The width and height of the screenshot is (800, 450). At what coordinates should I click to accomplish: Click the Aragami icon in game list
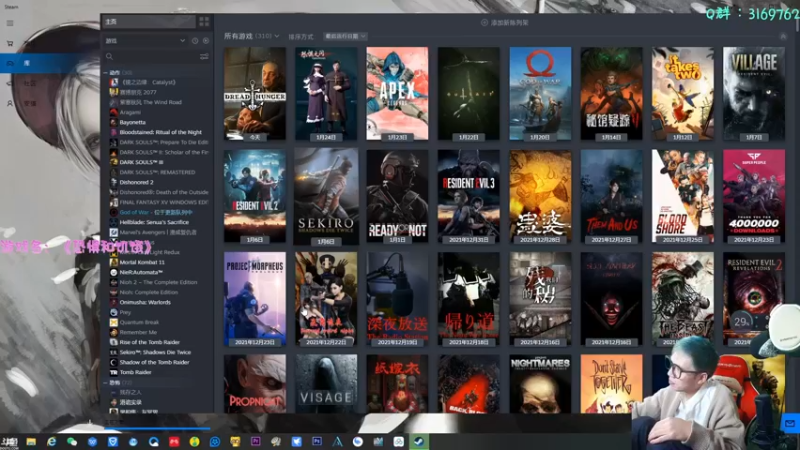click(x=114, y=112)
